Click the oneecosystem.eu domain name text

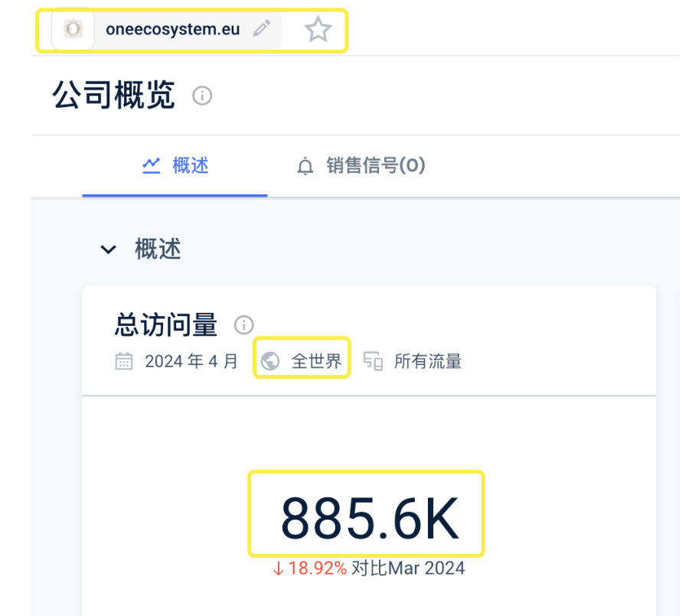[173, 29]
